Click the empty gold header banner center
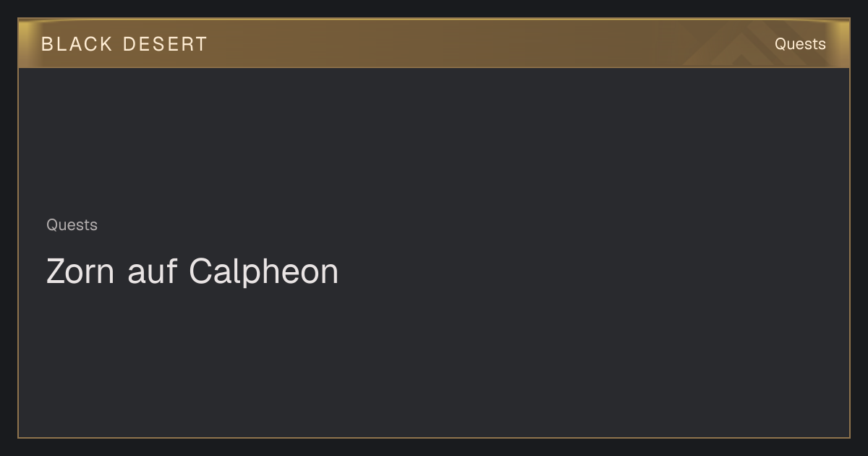The image size is (868, 456). click(x=434, y=43)
